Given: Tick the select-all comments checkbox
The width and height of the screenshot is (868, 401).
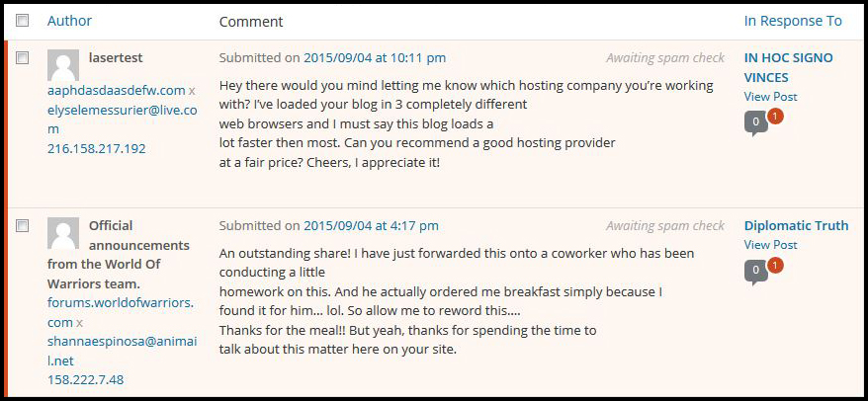Looking at the screenshot, I should tap(24, 21).
